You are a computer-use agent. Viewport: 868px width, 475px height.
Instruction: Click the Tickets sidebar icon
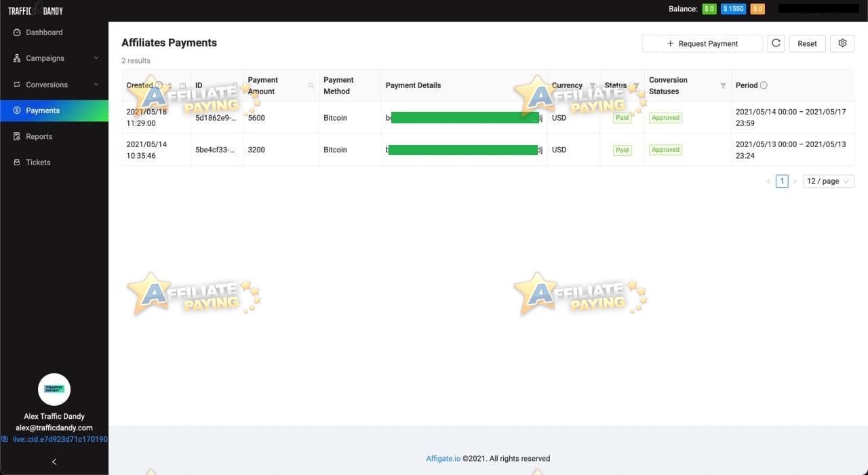[x=17, y=163]
